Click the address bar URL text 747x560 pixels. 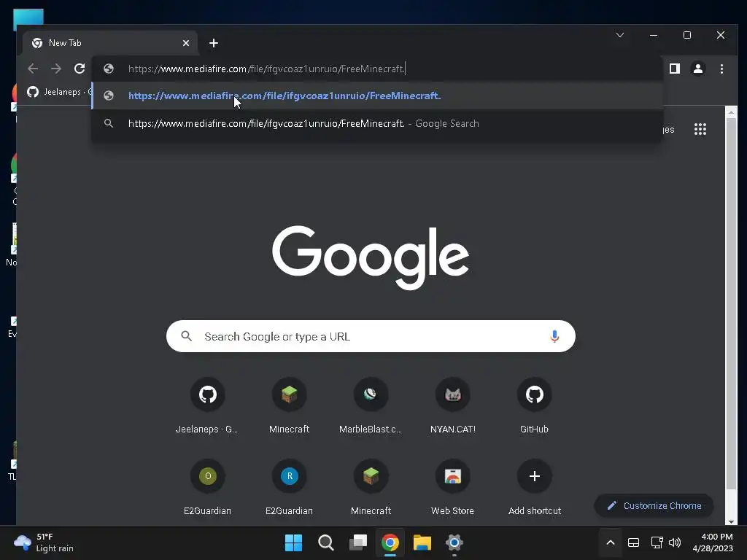pyautogui.click(x=266, y=69)
